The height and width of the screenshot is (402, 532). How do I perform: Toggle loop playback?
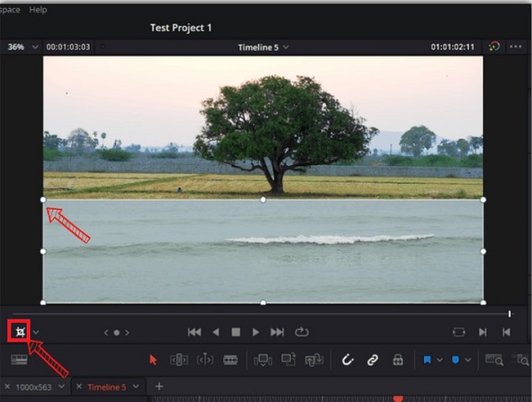pyautogui.click(x=301, y=332)
